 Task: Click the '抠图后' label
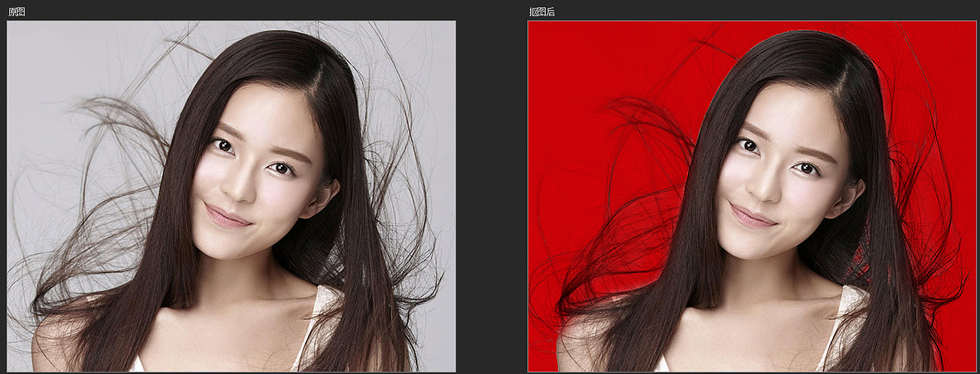coord(542,12)
